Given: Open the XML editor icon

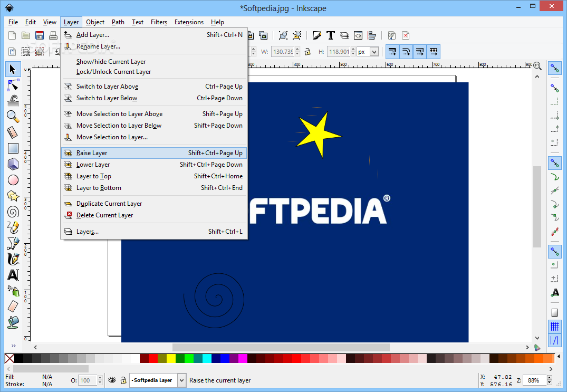Looking at the screenshot, I should coord(358,35).
